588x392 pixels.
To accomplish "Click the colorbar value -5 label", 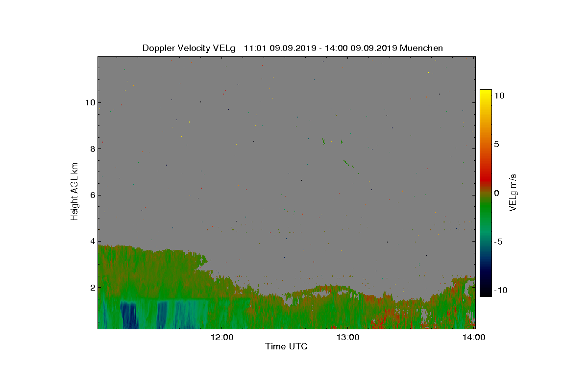I will pyautogui.click(x=498, y=242).
